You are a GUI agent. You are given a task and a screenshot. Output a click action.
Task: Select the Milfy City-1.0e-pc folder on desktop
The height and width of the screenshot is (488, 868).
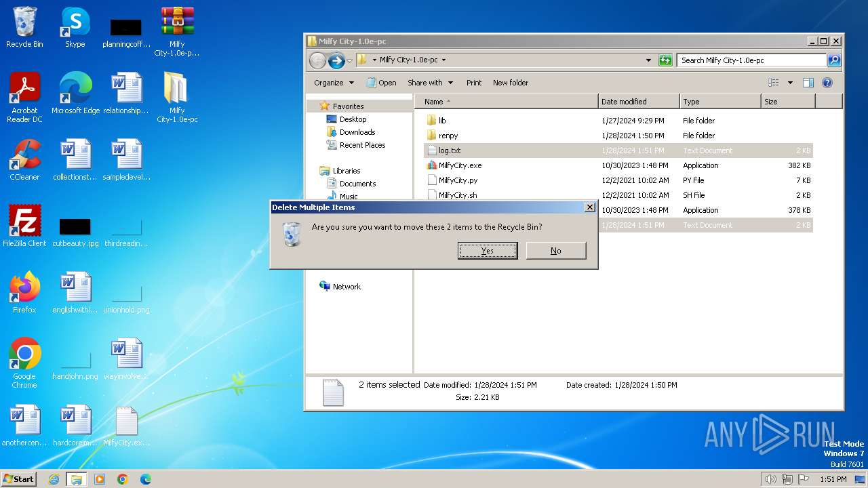pos(177,98)
